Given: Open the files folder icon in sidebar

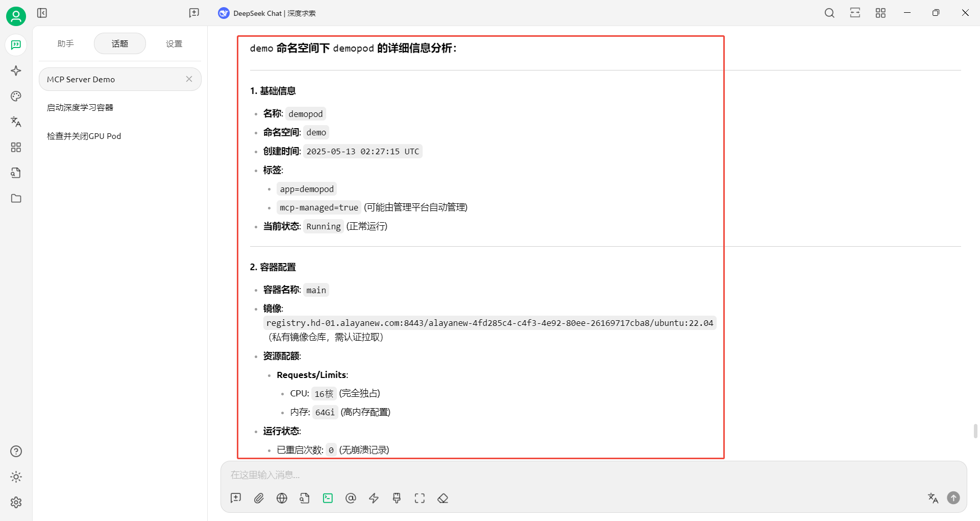Looking at the screenshot, I should (x=16, y=198).
